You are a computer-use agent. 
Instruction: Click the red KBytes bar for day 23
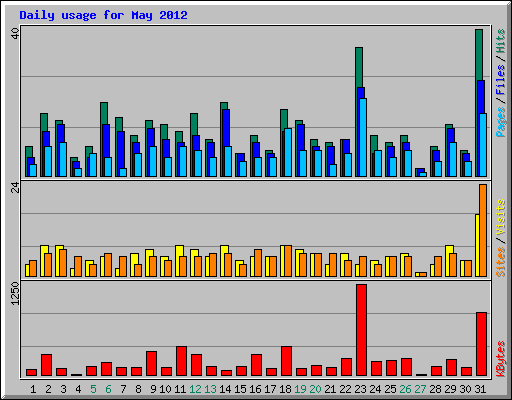pyautogui.click(x=361, y=330)
